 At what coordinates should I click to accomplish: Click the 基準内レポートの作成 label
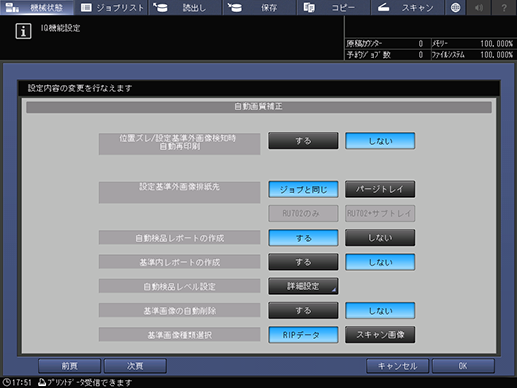point(179,262)
